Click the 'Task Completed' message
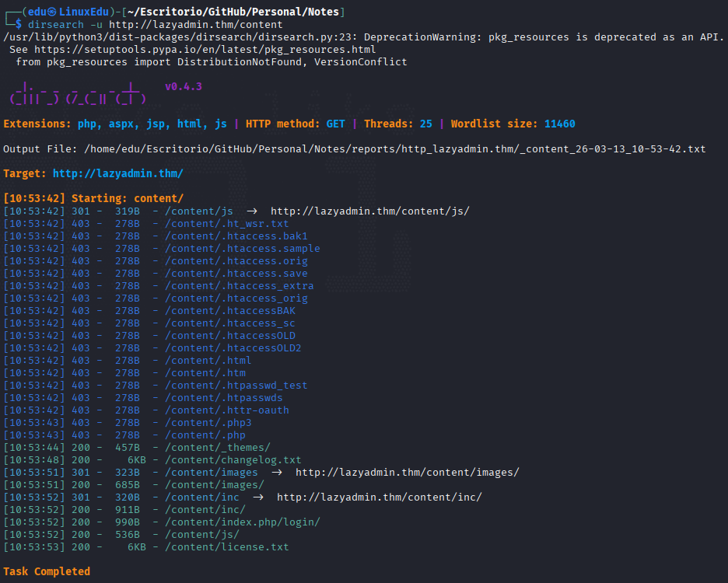Screen dimensions: 728x583 tap(47, 571)
